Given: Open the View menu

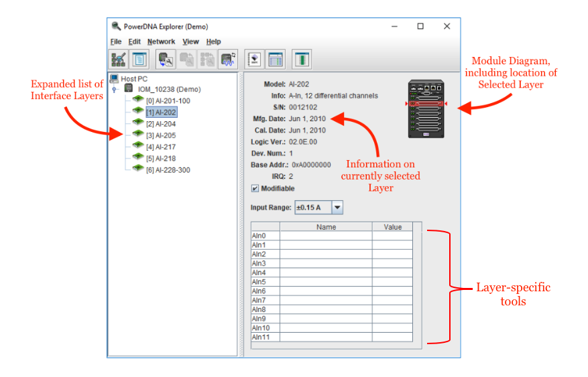Looking at the screenshot, I should (x=190, y=42).
